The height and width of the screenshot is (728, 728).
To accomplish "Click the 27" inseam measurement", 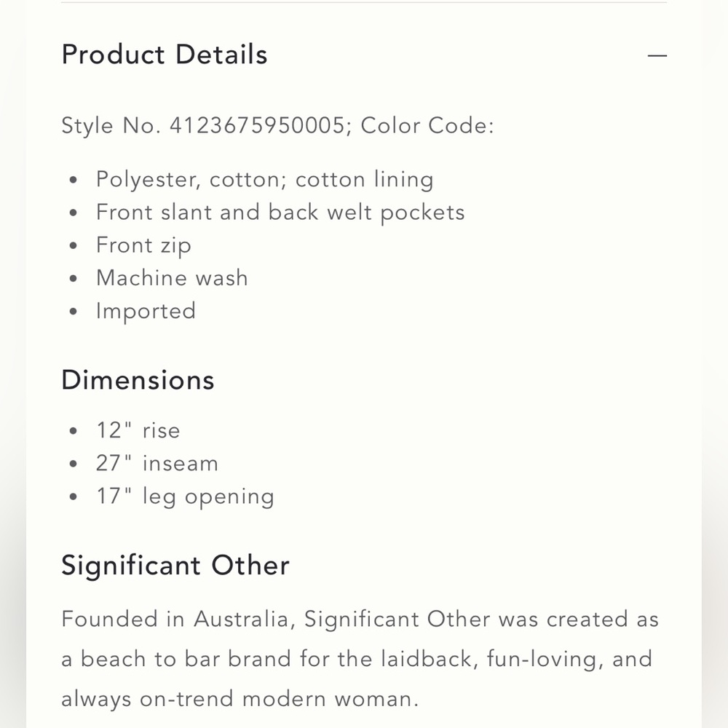I will [157, 464].
